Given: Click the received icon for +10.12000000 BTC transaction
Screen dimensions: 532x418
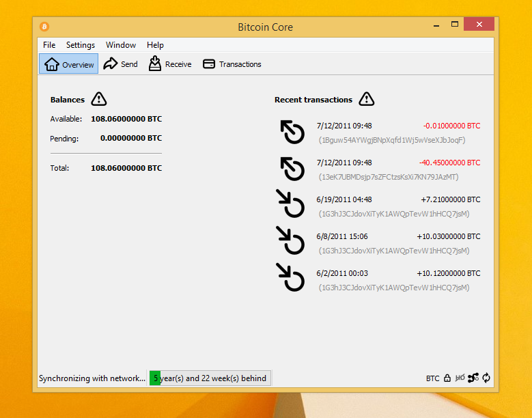Looking at the screenshot, I should point(290,277).
